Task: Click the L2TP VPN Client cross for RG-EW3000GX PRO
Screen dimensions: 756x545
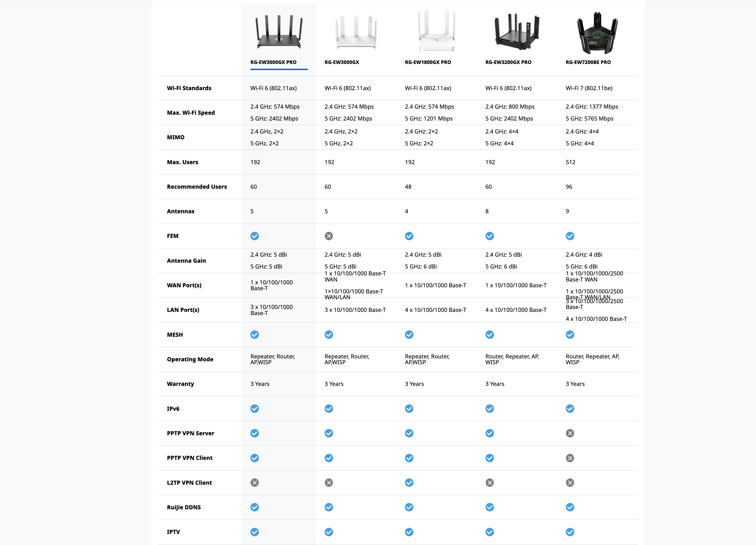Action: (254, 483)
